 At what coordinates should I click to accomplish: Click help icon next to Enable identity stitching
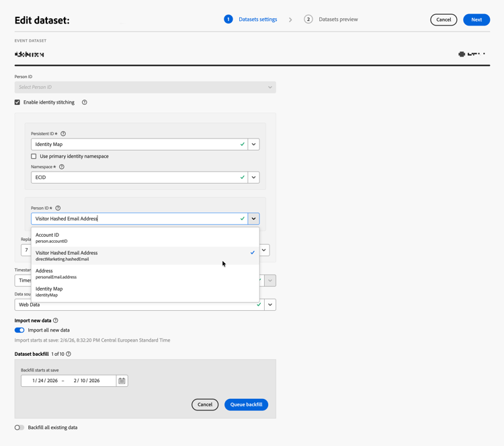point(85,102)
